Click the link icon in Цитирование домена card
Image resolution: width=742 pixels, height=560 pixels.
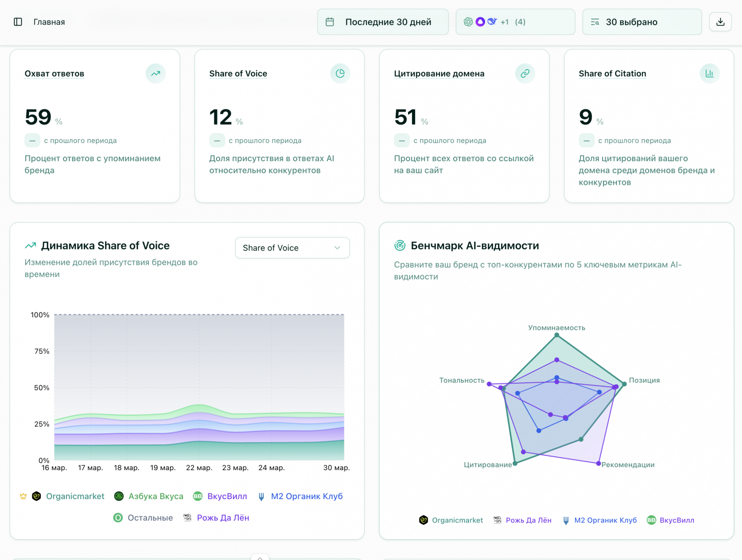[525, 74]
